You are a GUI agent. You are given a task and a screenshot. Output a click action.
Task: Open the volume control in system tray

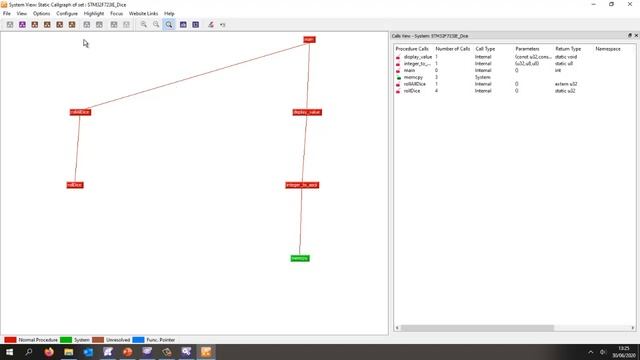tap(603, 352)
